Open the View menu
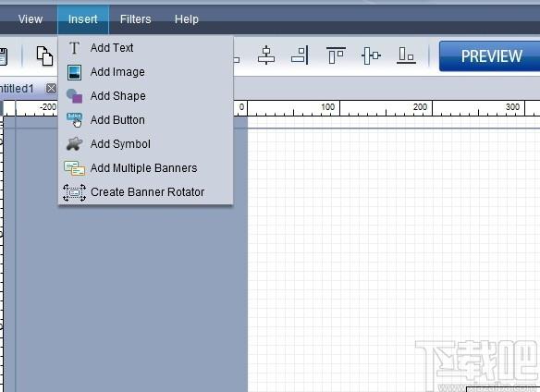The width and height of the screenshot is (540, 392). tap(31, 19)
